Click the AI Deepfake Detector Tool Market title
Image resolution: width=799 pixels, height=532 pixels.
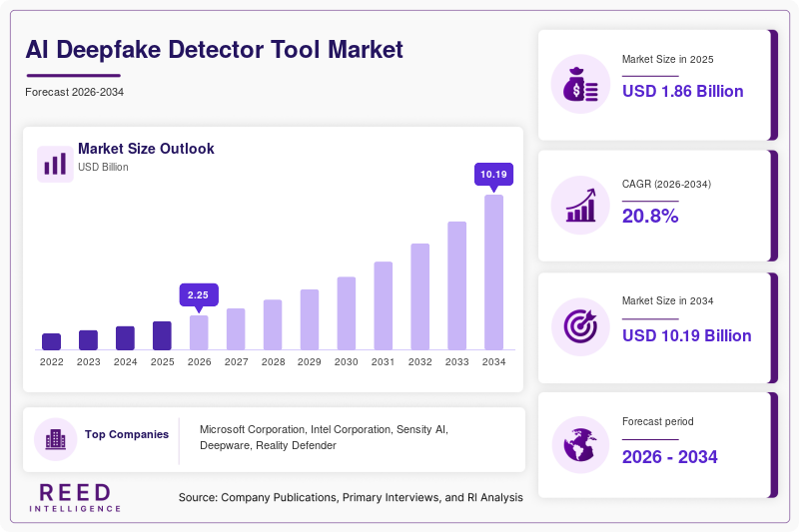[215, 49]
